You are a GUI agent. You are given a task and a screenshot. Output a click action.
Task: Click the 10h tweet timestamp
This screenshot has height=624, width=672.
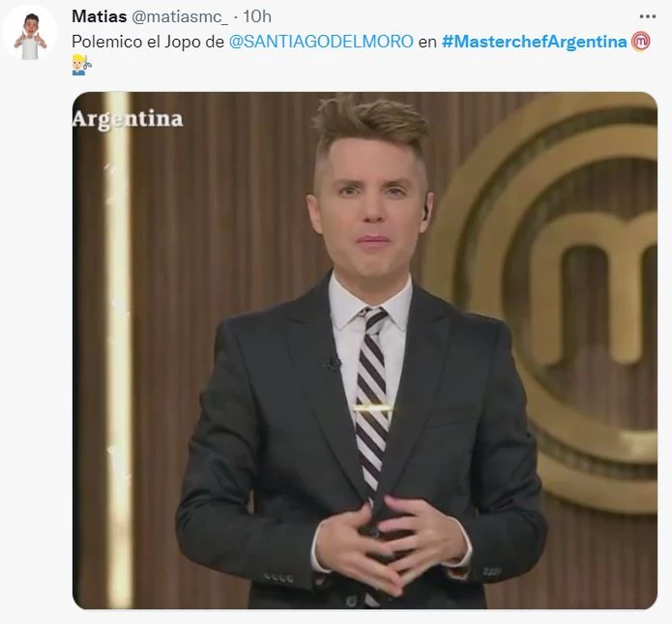[257, 16]
